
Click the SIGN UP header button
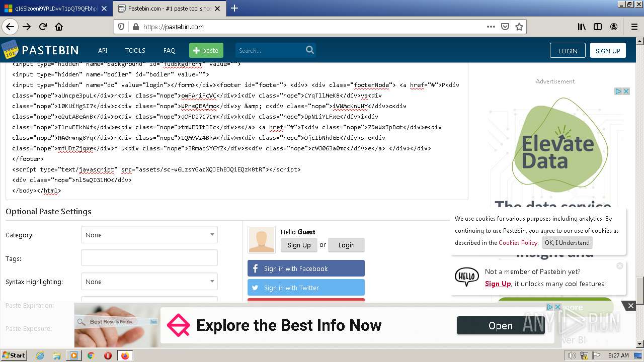(x=608, y=50)
